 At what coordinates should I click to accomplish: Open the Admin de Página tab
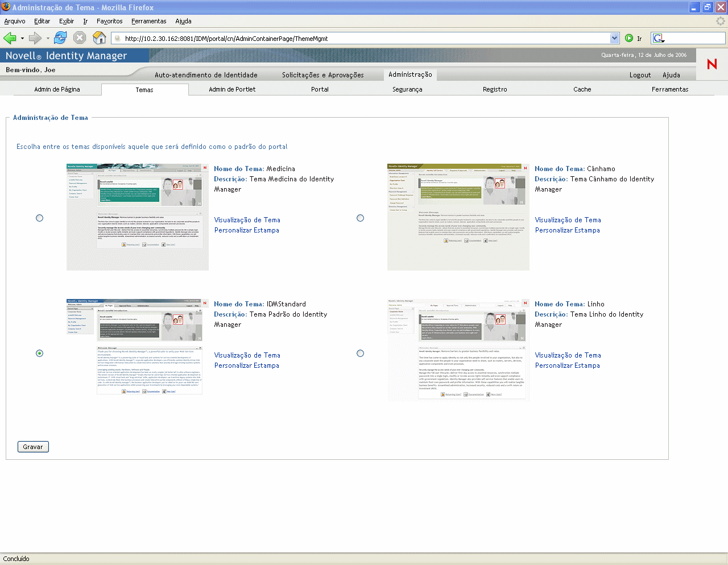[57, 89]
